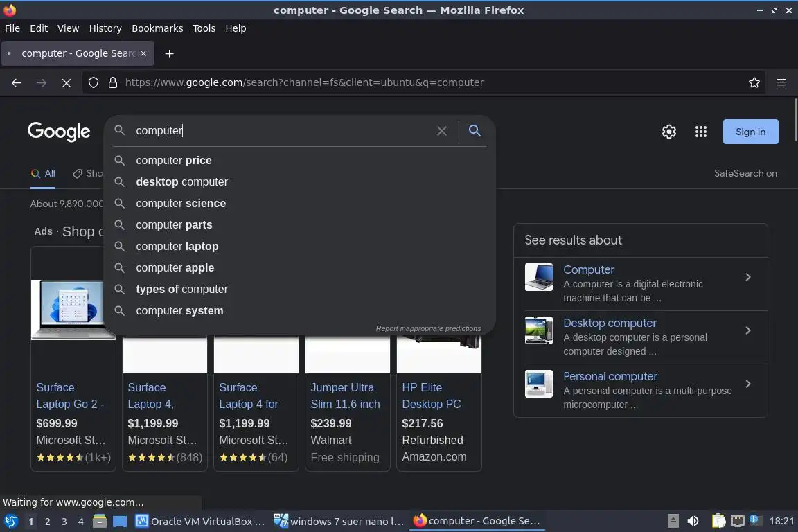Switch to workspace 2 in taskbar
The image size is (798, 532).
tap(47, 522)
